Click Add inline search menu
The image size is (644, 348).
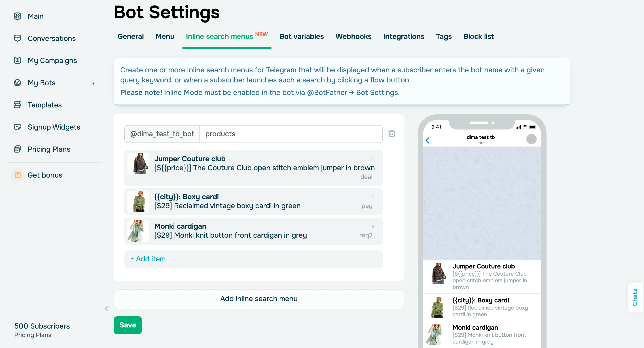259,299
